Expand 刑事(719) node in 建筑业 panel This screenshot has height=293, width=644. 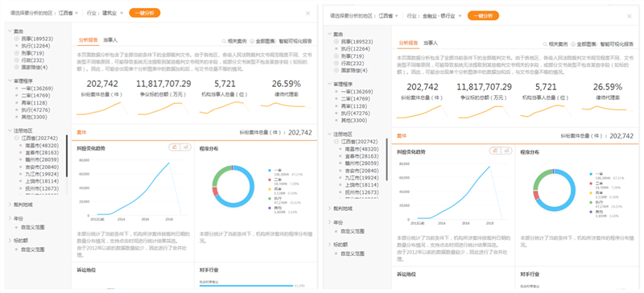point(16,53)
